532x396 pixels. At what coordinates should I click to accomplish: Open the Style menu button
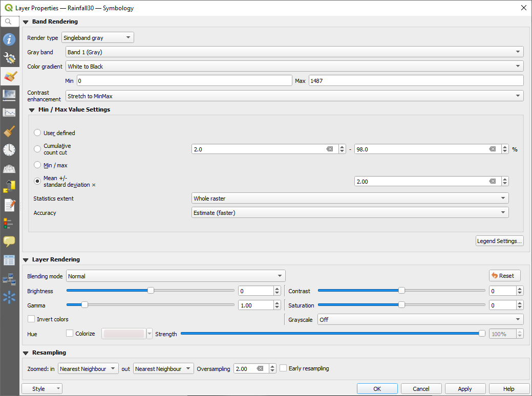[x=42, y=389]
